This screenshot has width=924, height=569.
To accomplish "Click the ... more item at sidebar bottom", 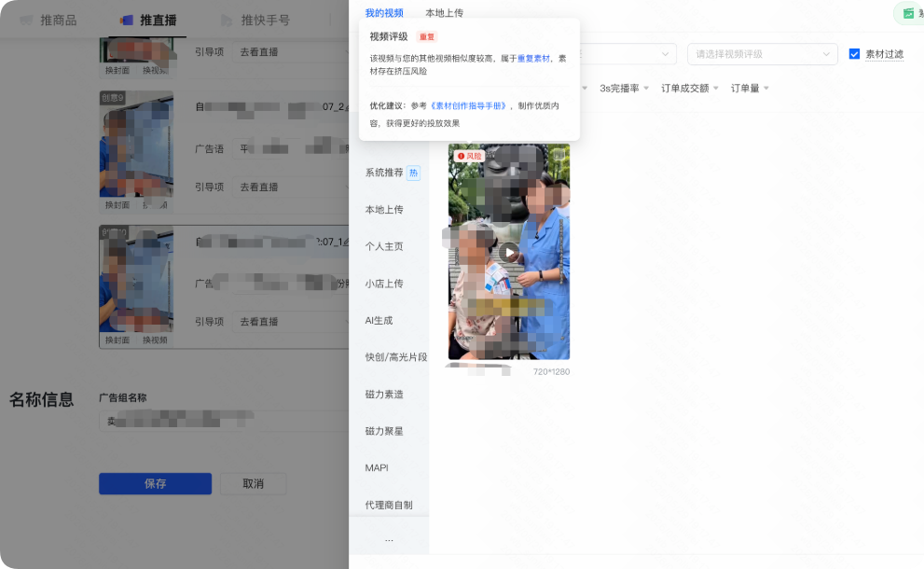I will click(389, 539).
